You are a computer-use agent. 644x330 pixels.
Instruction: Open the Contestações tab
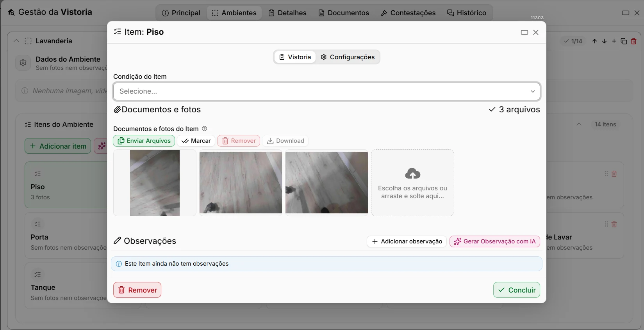(408, 13)
